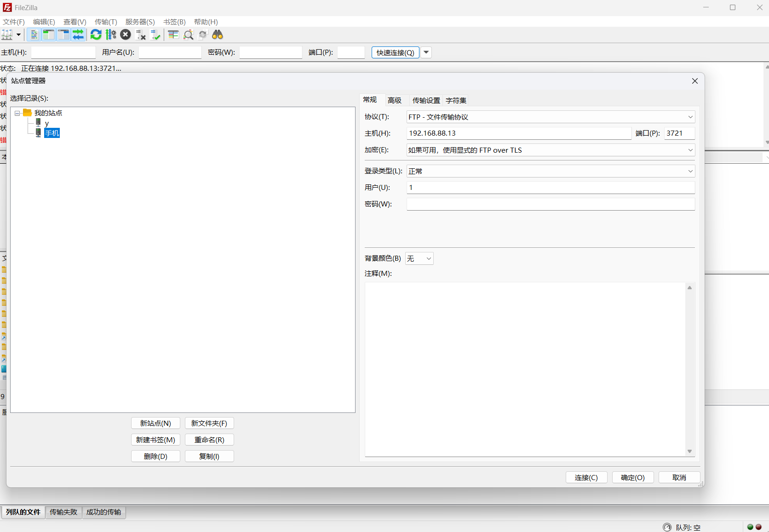Toggle transfer queue display icon

tap(78, 35)
